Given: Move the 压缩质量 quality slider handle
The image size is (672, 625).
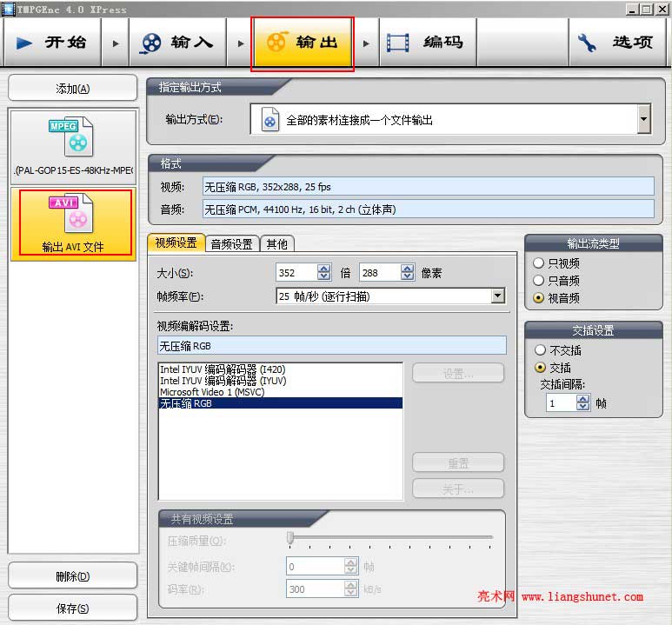Looking at the screenshot, I should point(290,537).
